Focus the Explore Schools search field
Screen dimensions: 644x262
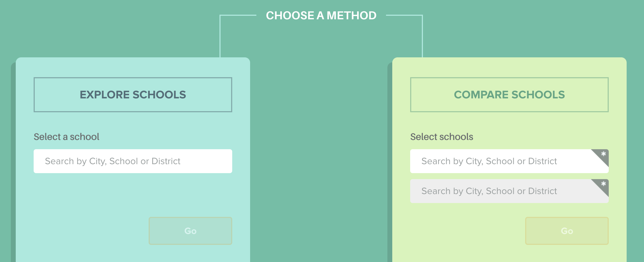133,161
